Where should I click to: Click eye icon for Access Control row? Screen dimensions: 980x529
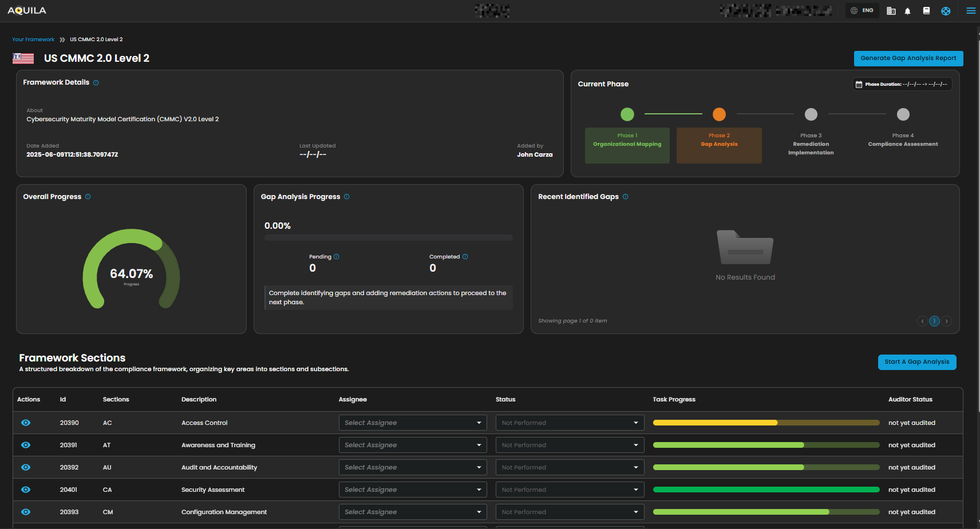pyautogui.click(x=26, y=423)
